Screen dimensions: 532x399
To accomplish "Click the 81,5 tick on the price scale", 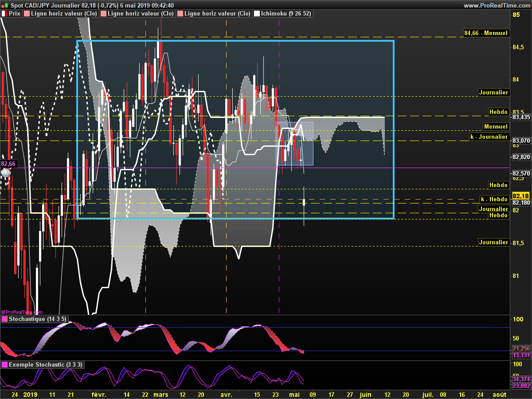I will click(518, 243).
